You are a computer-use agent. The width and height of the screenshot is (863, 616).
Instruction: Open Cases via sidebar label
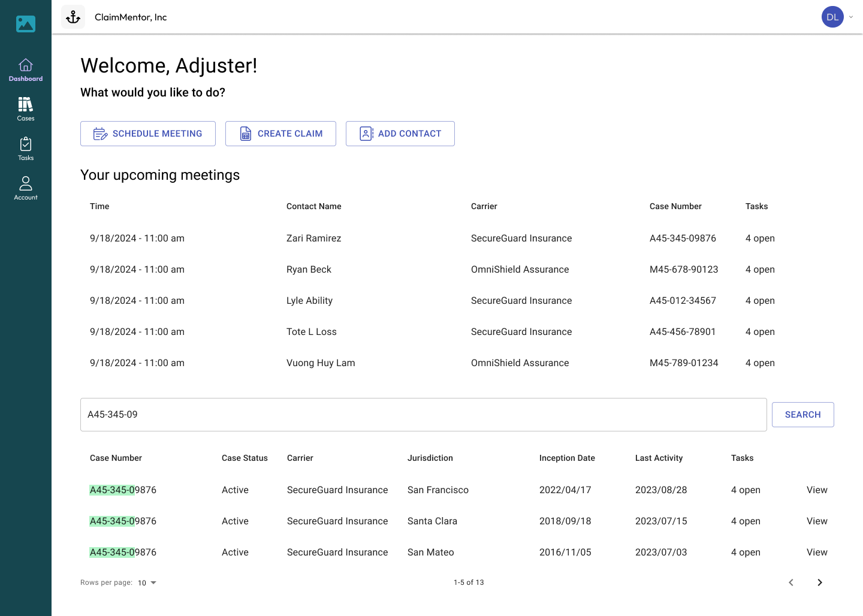26,118
